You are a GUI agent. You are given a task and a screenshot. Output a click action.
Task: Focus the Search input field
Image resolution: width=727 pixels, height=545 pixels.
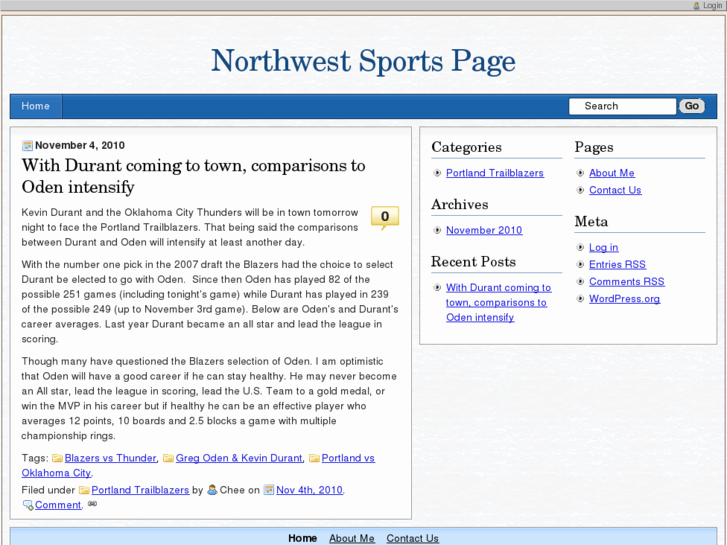tap(622, 106)
